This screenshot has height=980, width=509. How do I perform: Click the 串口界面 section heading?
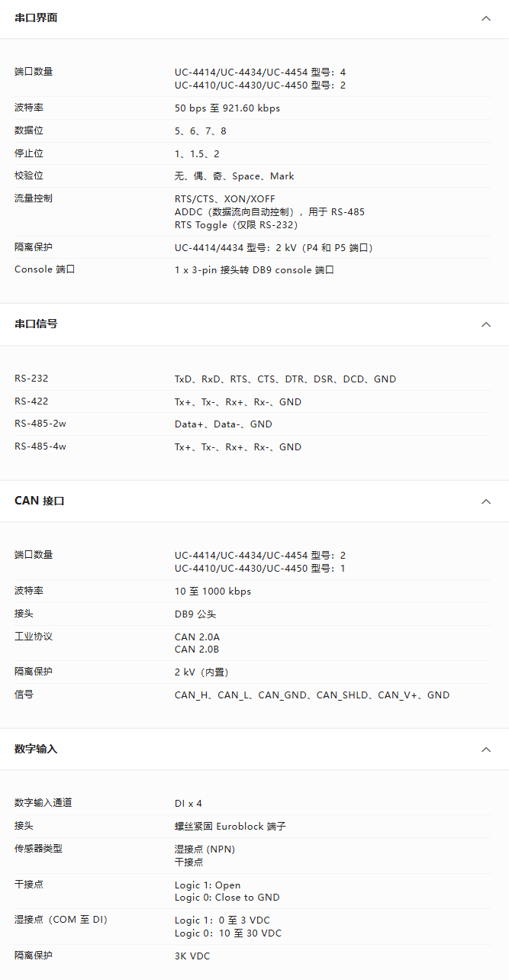36,18
